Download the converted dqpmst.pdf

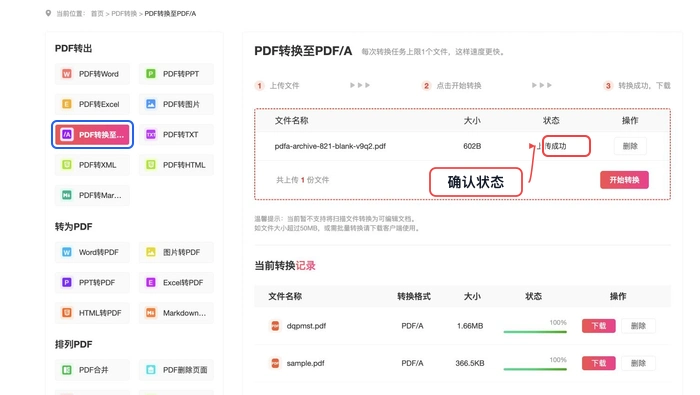coord(599,326)
